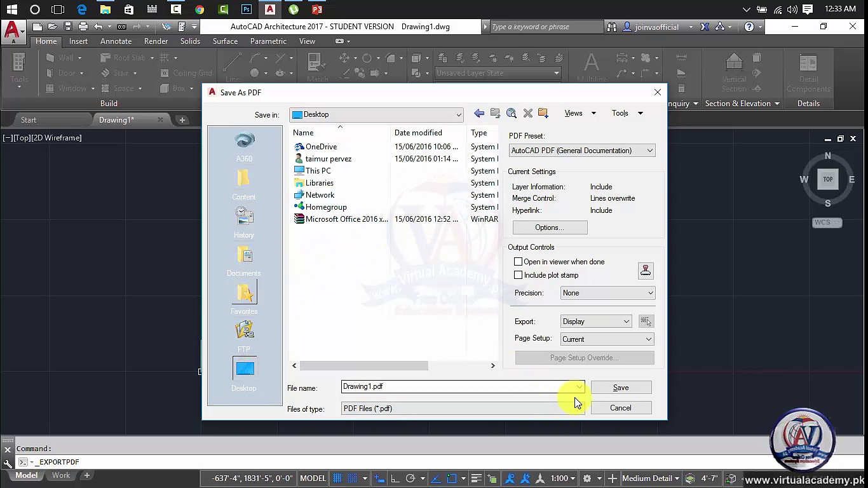Screen dimensions: 868x488
Task: Switch to the Start file tab
Action: coord(29,119)
